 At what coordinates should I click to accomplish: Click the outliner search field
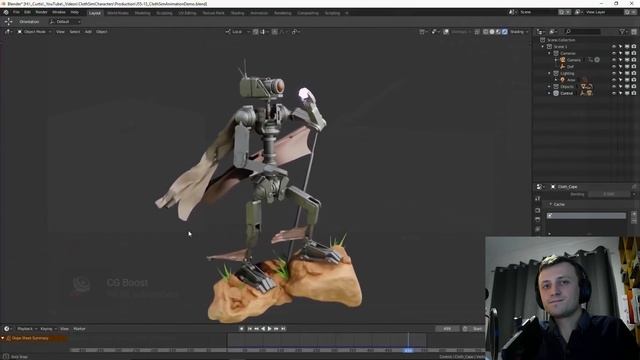pyautogui.click(x=583, y=31)
